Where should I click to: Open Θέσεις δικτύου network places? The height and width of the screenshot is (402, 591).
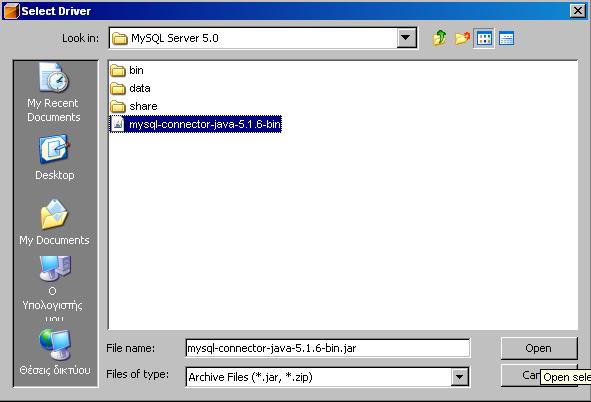pos(55,352)
